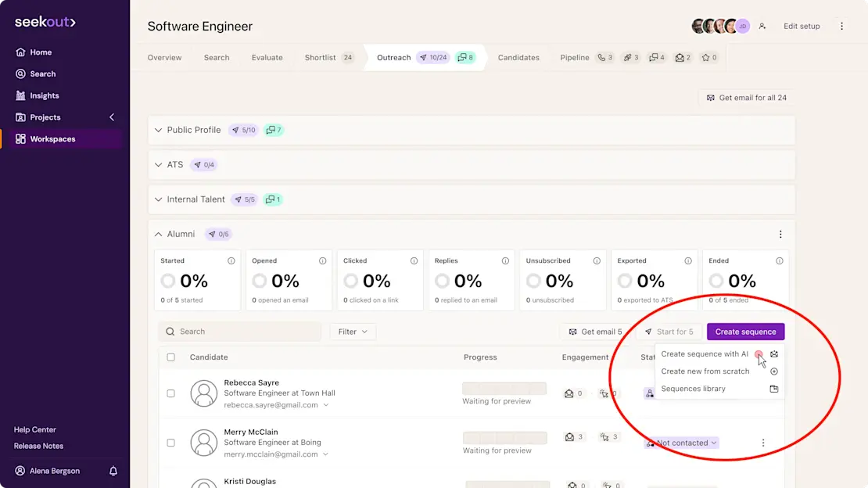This screenshot has width=868, height=488.
Task: Click Get email 5 button
Action: (x=596, y=332)
